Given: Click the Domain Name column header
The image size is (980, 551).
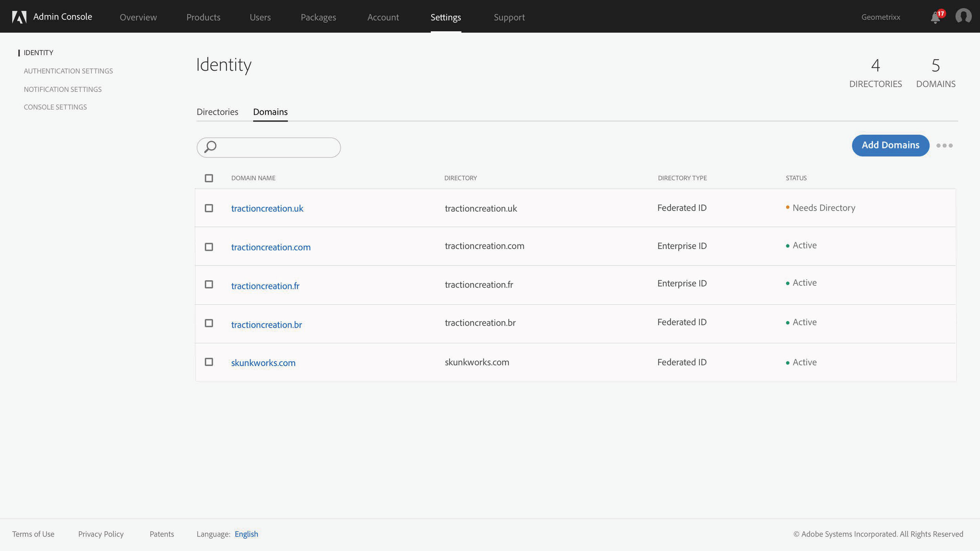Looking at the screenshot, I should pyautogui.click(x=253, y=178).
